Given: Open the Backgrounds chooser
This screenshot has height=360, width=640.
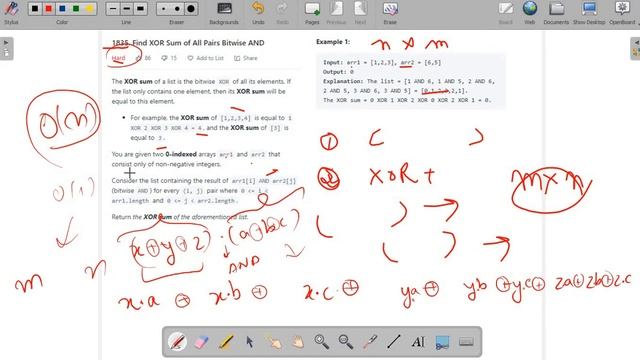Looking at the screenshot, I should [224, 13].
